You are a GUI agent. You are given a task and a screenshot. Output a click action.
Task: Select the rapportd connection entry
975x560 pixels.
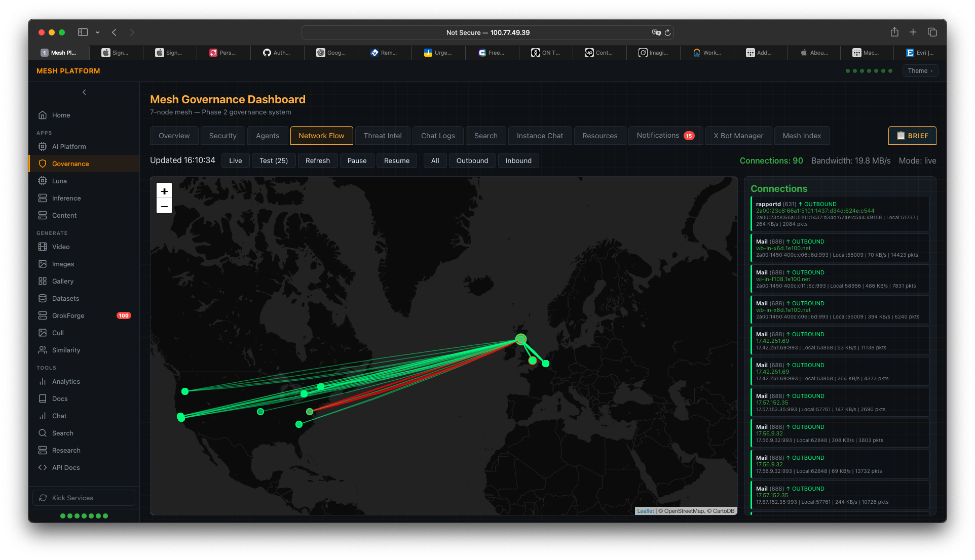click(x=840, y=214)
